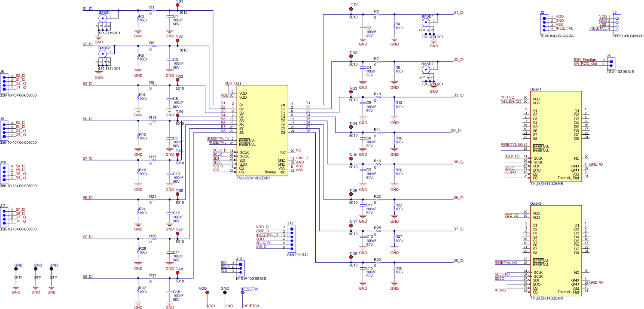The image size is (644, 309).
Task: Click the Daisy 2 designator text
Action: [537, 203]
